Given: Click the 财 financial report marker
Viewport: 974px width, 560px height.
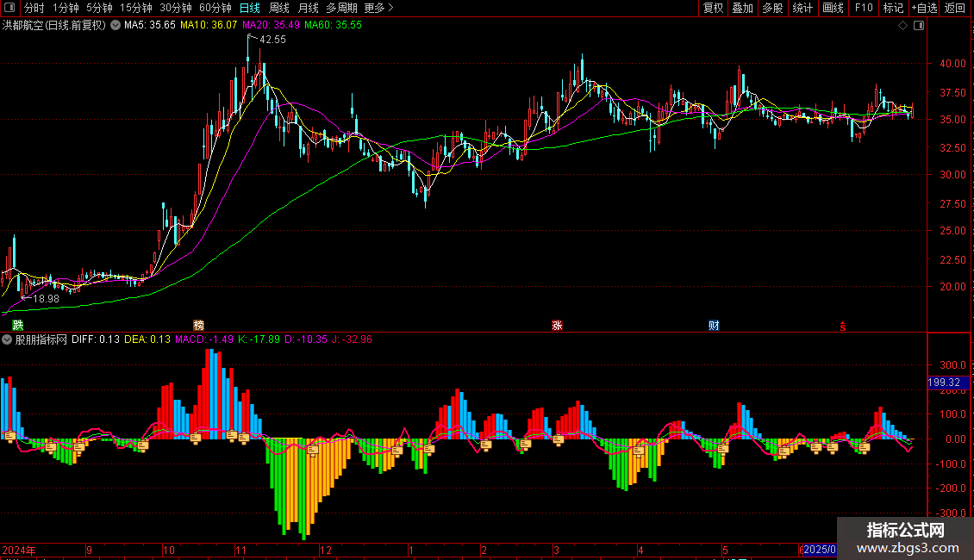Looking at the screenshot, I should [x=715, y=326].
